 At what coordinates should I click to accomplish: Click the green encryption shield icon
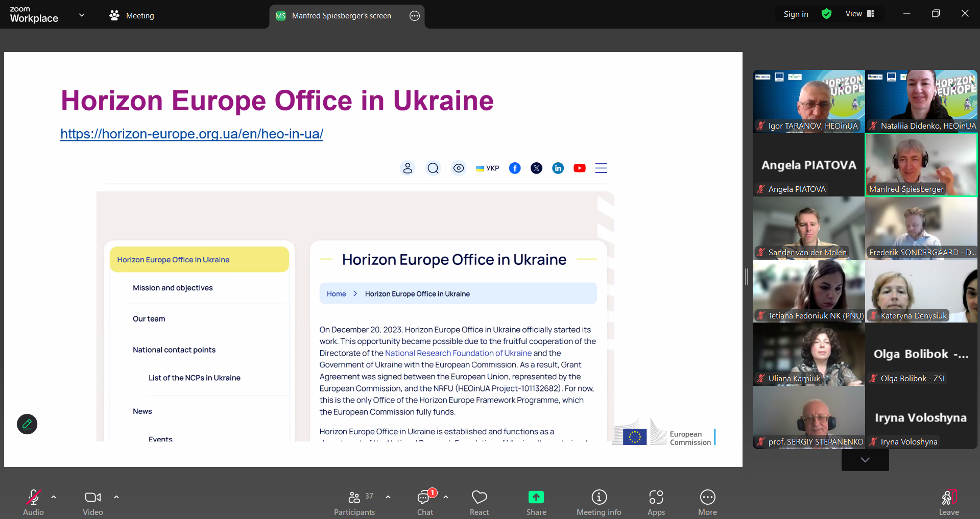[x=827, y=14]
